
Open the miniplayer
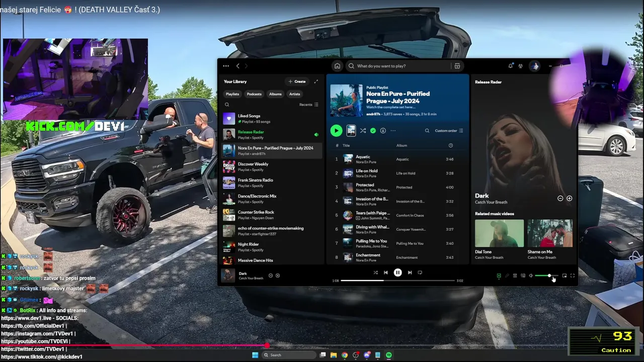564,276
